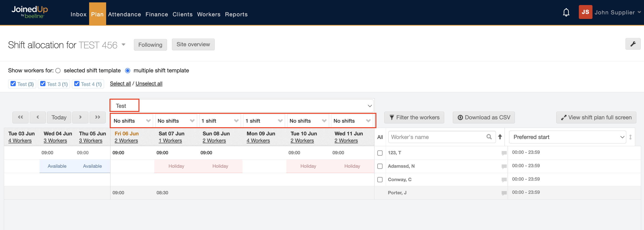
Task: Go to previous day with single-left arrow
Action: pyautogui.click(x=38, y=117)
